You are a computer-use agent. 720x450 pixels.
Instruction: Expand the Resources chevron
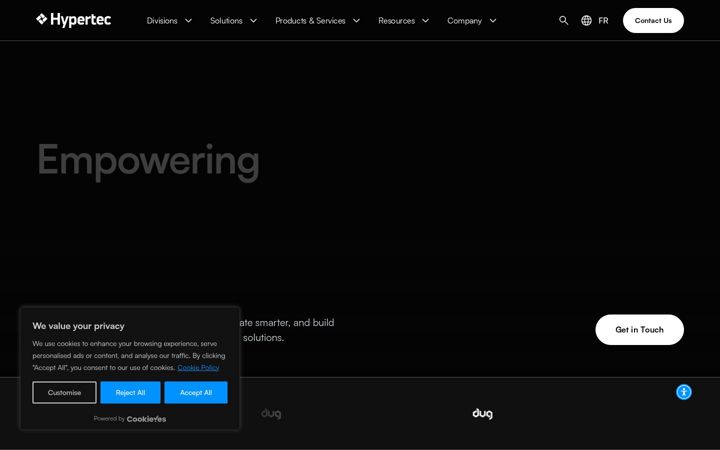point(426,21)
